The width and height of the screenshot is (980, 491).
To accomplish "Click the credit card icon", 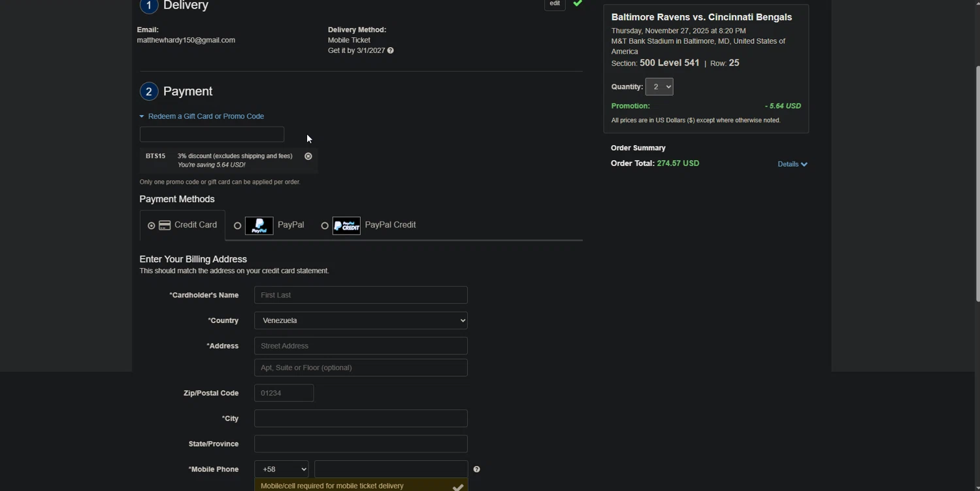I will (x=165, y=226).
